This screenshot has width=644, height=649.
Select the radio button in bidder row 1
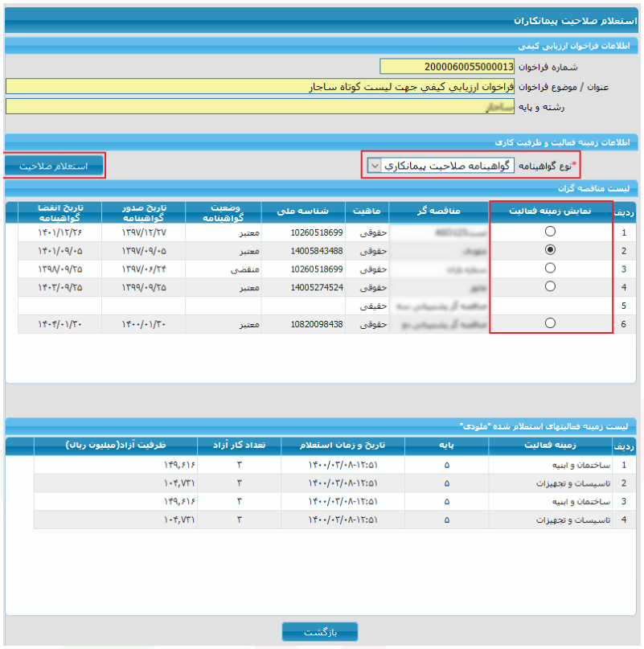point(550,232)
